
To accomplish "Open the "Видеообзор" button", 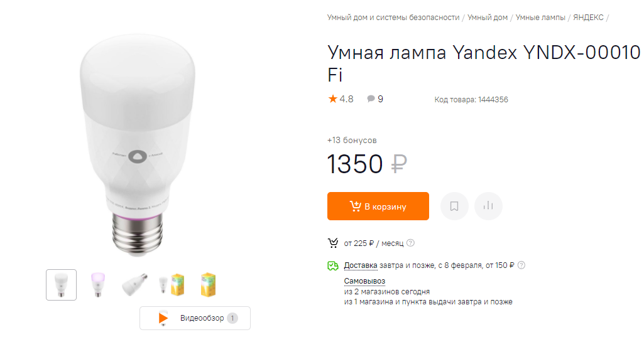I will 195,318.
